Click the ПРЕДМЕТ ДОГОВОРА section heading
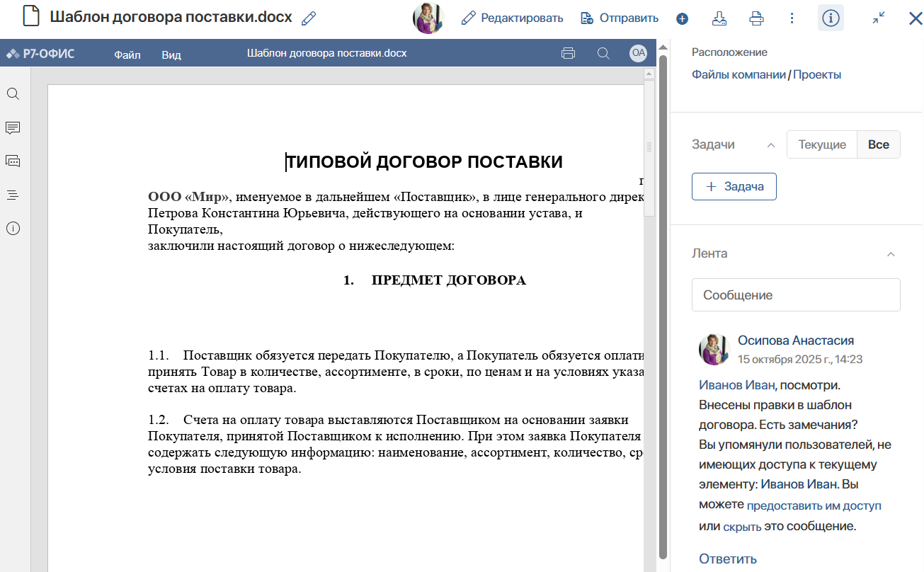 [x=449, y=280]
